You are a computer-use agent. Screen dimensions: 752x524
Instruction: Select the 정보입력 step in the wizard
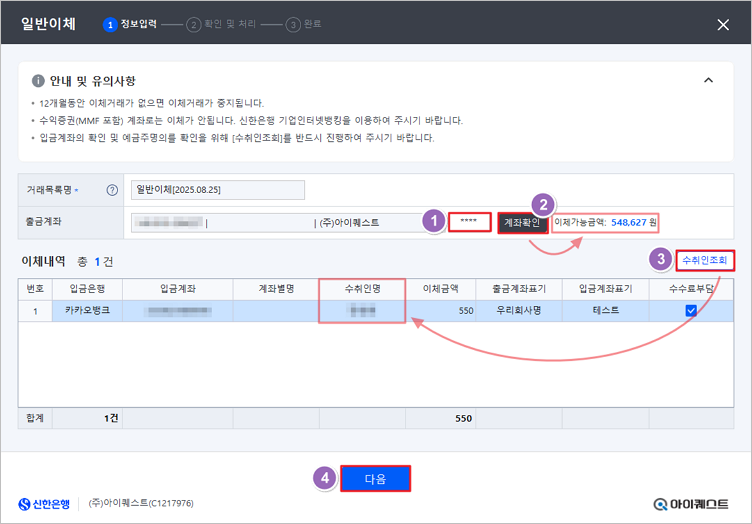[x=136, y=25]
